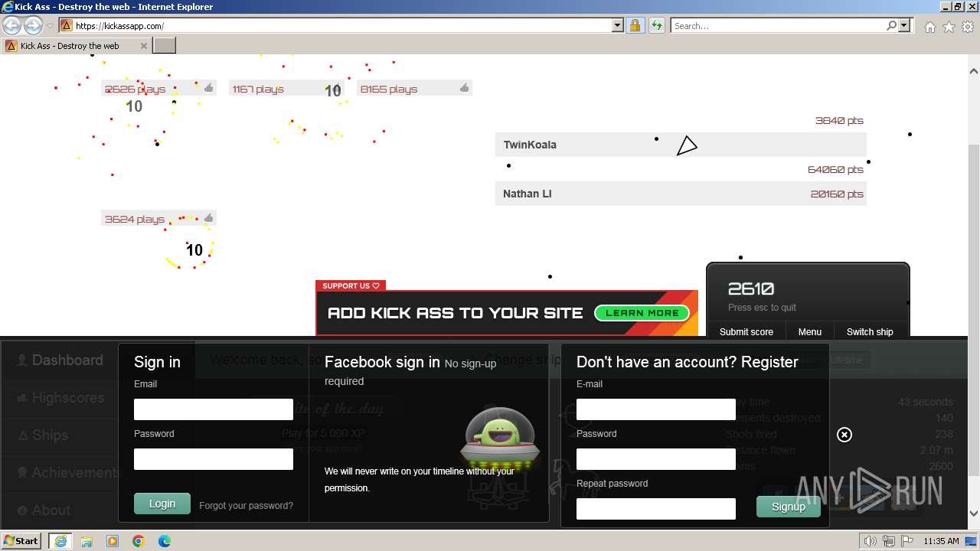The width and height of the screenshot is (980, 551).
Task: Click the Switch ship button
Action: 870,331
